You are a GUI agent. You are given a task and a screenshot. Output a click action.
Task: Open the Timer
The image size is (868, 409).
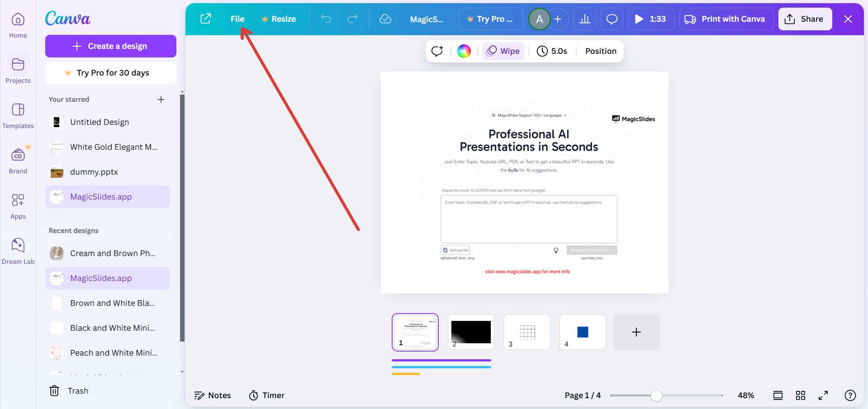coord(267,395)
